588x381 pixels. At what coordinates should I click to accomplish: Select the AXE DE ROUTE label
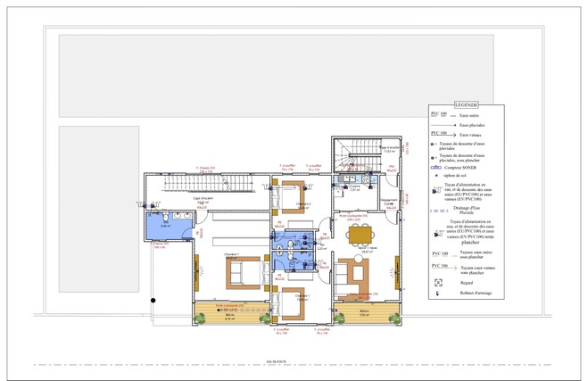point(276,362)
